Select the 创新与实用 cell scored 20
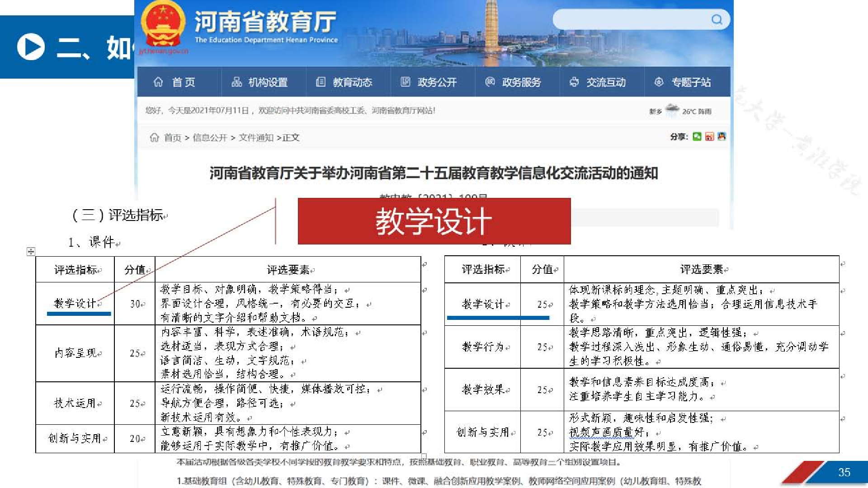Viewport: 868px width, 488px height. click(x=75, y=438)
